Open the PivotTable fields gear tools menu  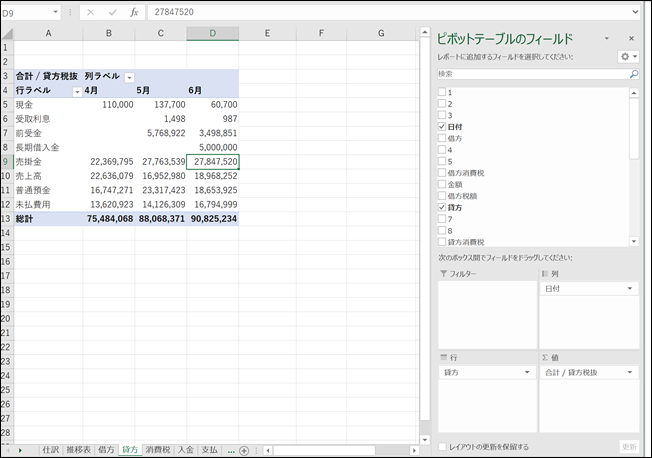[x=628, y=57]
